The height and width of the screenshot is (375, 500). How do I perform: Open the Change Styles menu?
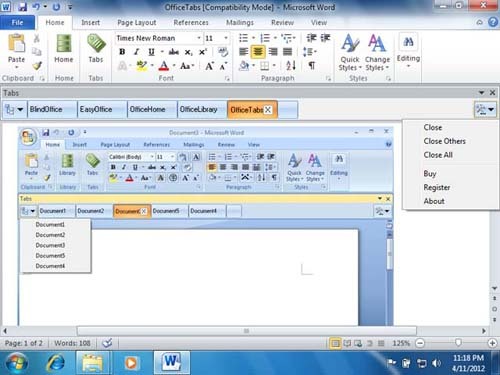(377, 53)
